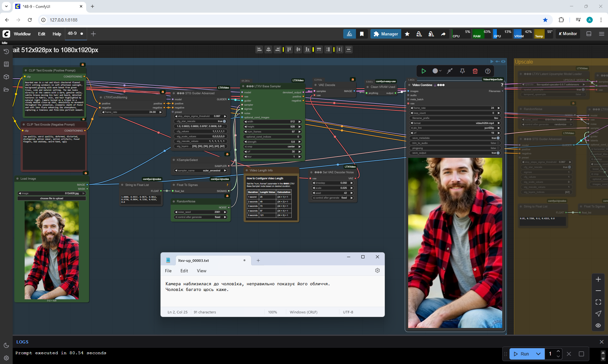Viewport: 608px width, 364px height.
Task: Click the filename_prefix field in Video Combine
Action: click(455, 118)
